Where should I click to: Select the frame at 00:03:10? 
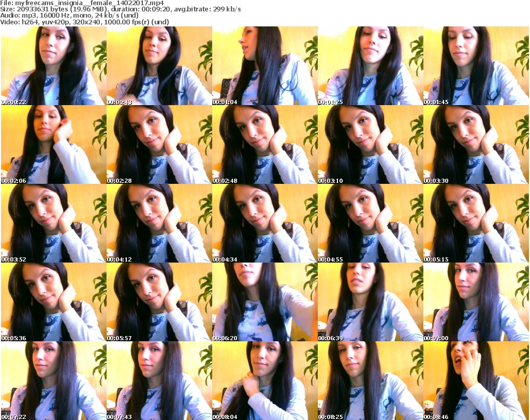(371, 144)
